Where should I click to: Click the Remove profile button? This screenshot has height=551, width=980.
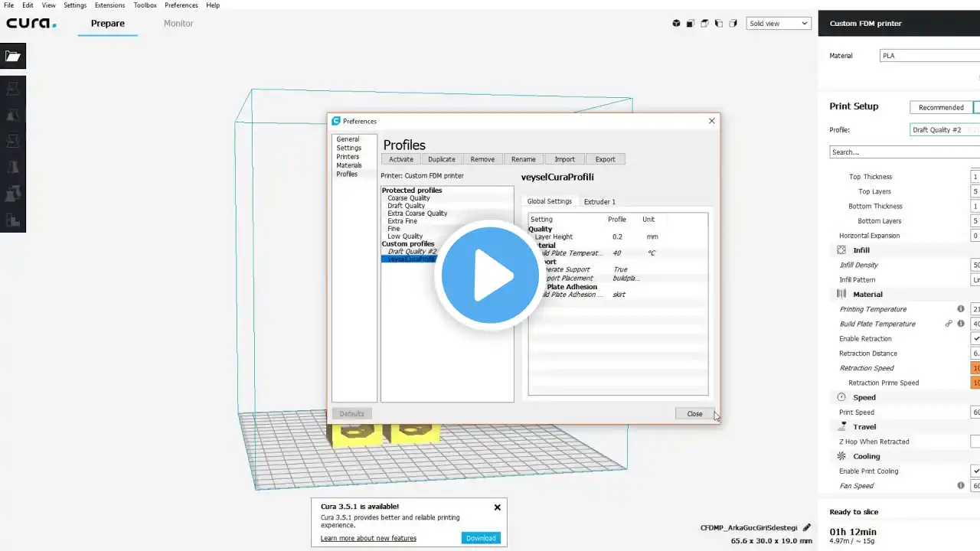click(x=482, y=159)
